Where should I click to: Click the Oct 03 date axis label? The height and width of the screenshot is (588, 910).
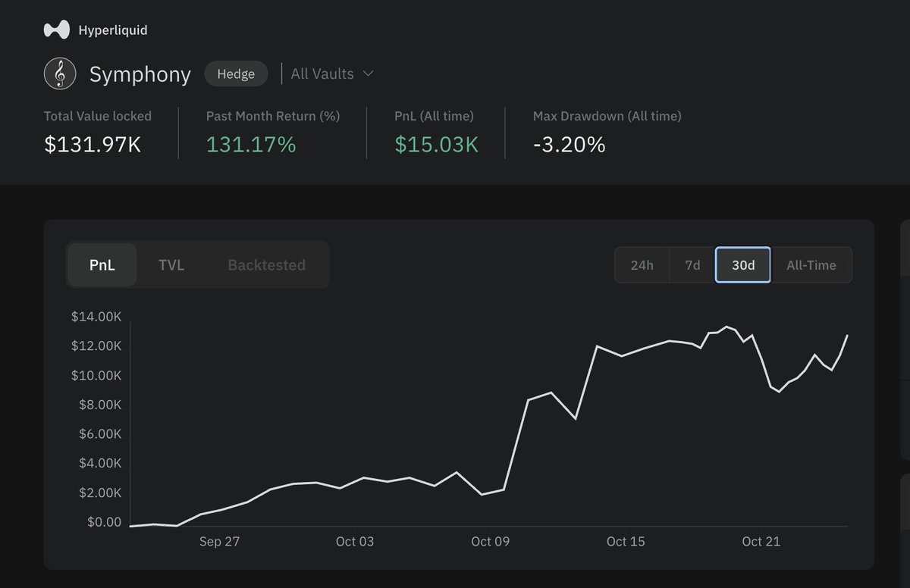pyautogui.click(x=355, y=541)
